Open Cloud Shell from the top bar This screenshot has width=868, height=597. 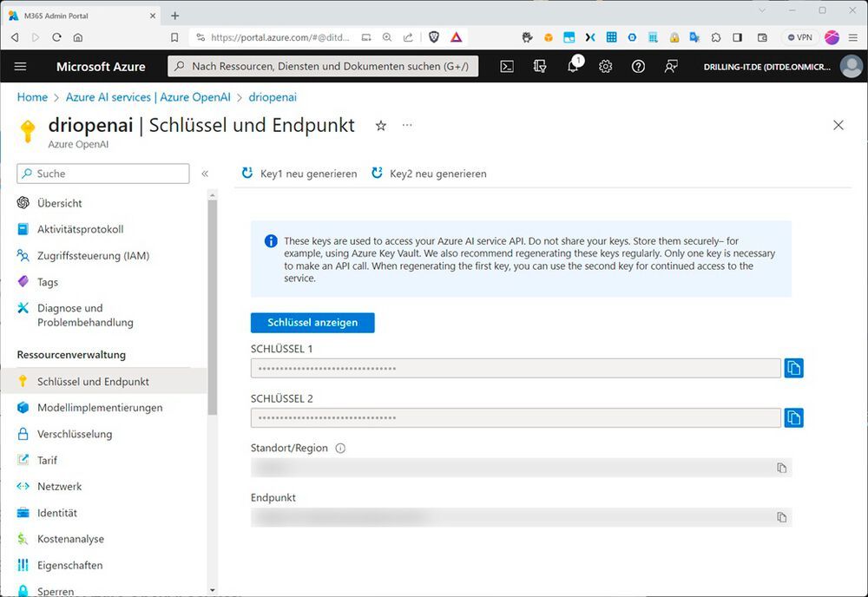coord(507,67)
